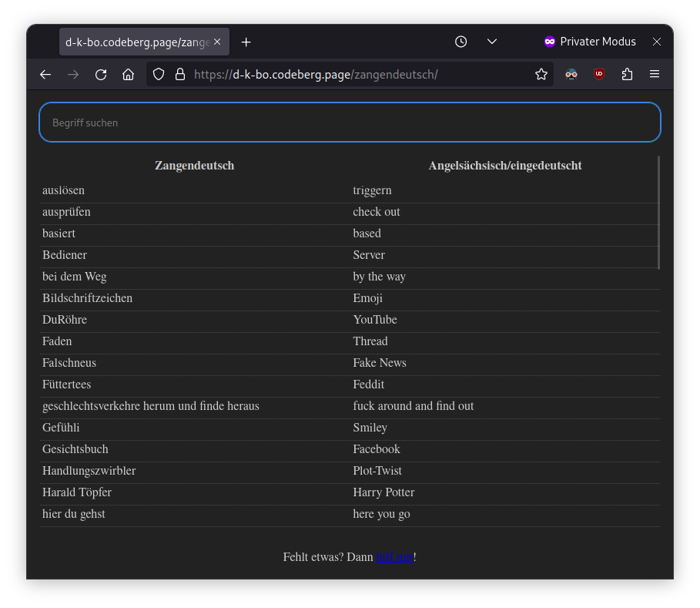Open the masked face extension icon
Viewport: 700px width, 608px height.
[571, 74]
